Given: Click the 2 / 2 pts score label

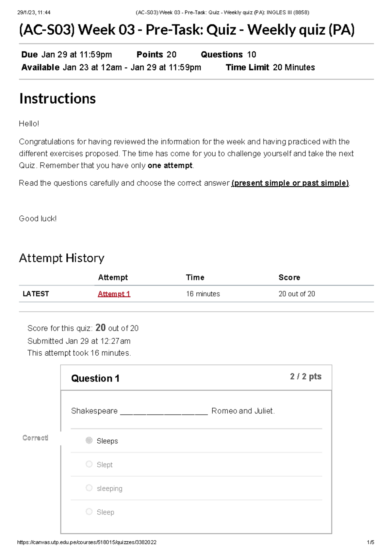Looking at the screenshot, I should tap(306, 377).
